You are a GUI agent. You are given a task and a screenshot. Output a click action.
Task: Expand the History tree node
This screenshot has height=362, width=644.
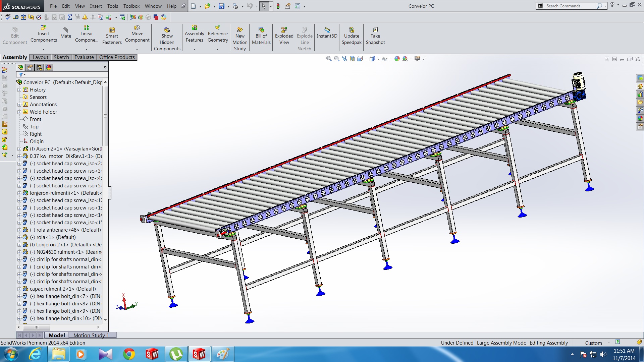[x=19, y=90]
